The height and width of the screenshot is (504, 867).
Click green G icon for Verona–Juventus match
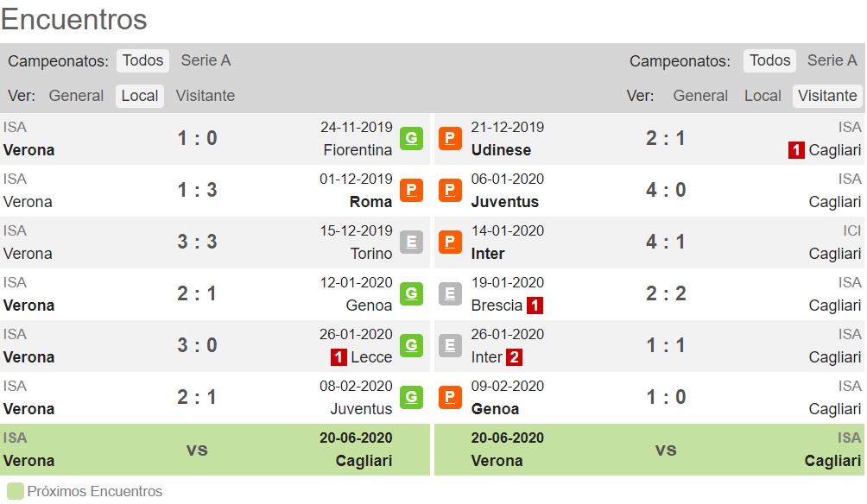click(x=411, y=397)
